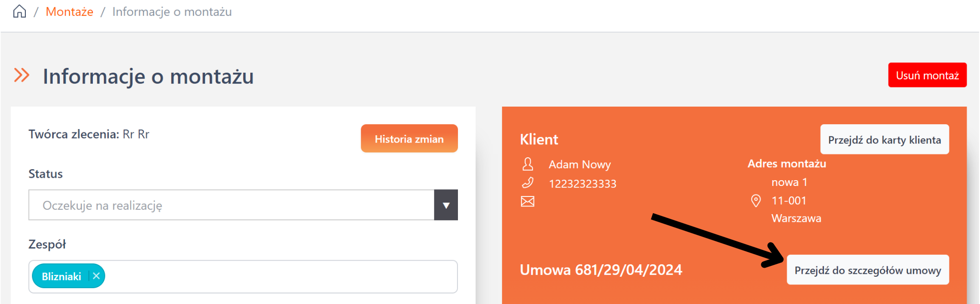Click the email envelope icon
The height and width of the screenshot is (304, 980).
coord(528,202)
